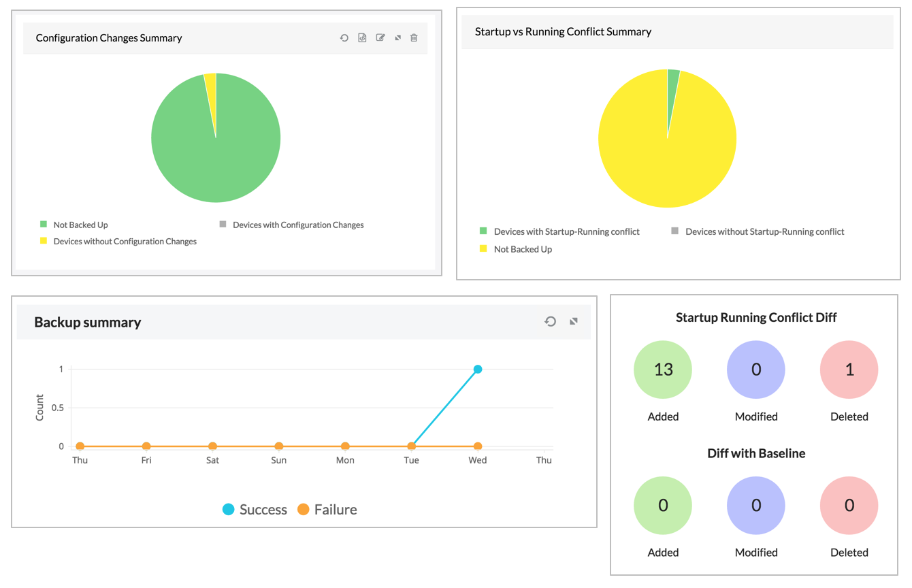Image resolution: width=912 pixels, height=588 pixels.
Task: Click the Sat label on the x-axis
Action: (x=212, y=460)
